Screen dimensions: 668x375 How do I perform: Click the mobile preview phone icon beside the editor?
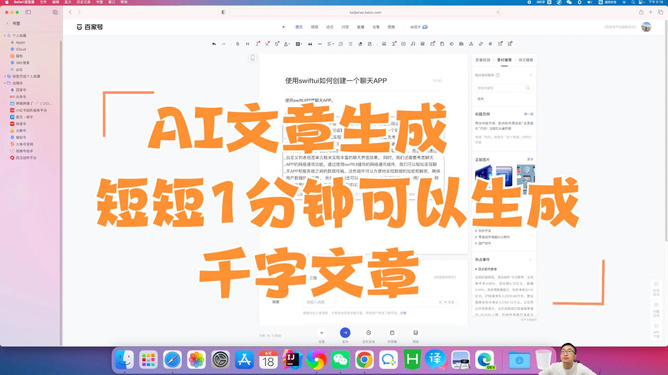tap(253, 58)
